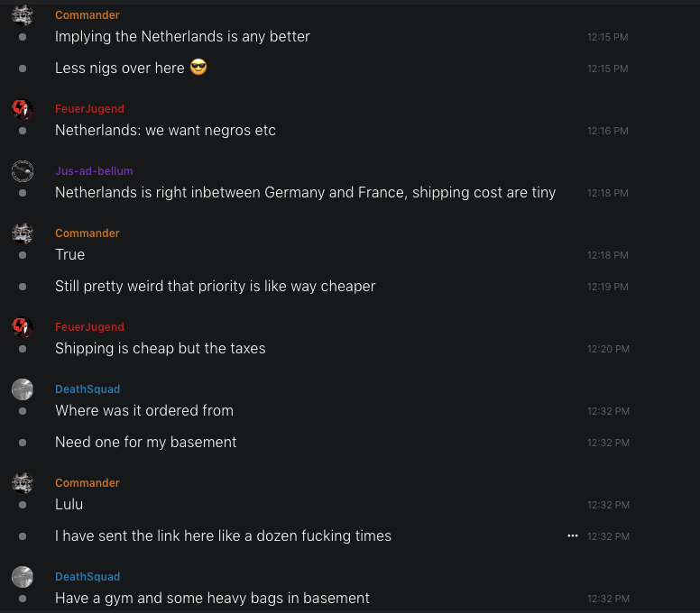Viewport: 700px width, 613px height.
Task: Click FeuerJugend's avatar beside 'Shipping is cheap' message
Action: [x=23, y=327]
